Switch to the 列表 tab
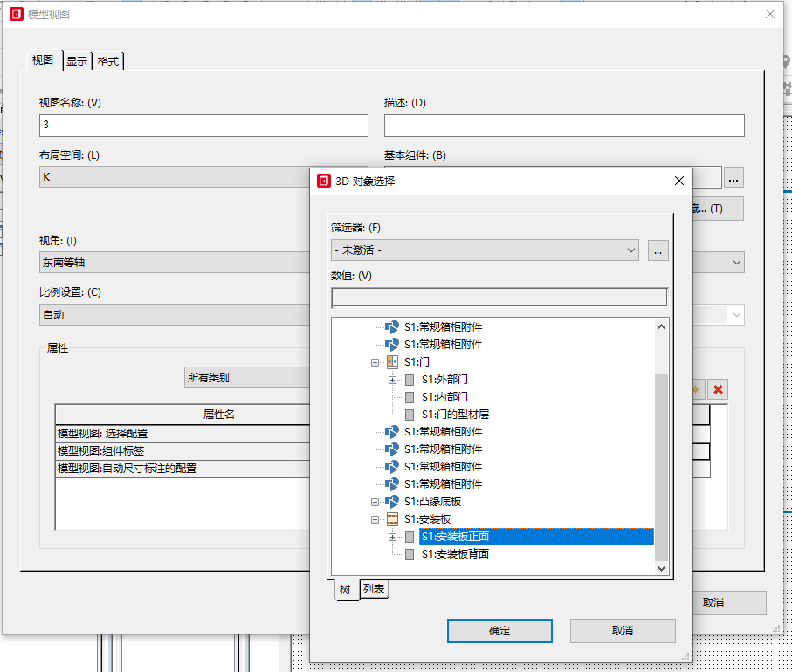The height and width of the screenshot is (672, 792). tap(375, 589)
